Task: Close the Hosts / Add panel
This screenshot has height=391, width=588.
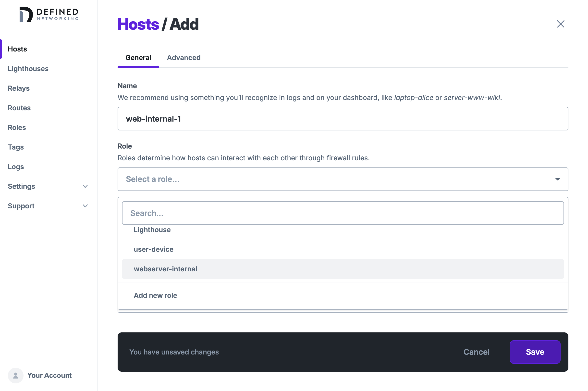Action: coord(561,24)
